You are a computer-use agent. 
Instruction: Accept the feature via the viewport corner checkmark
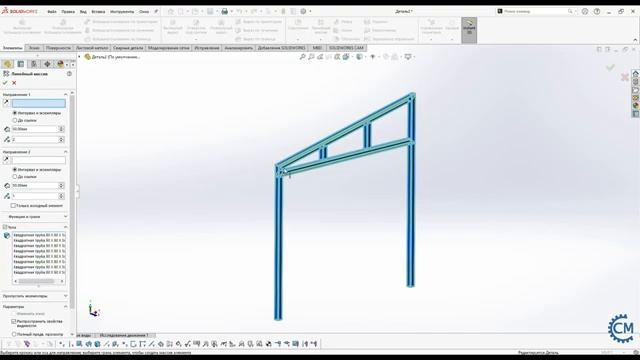610,67
